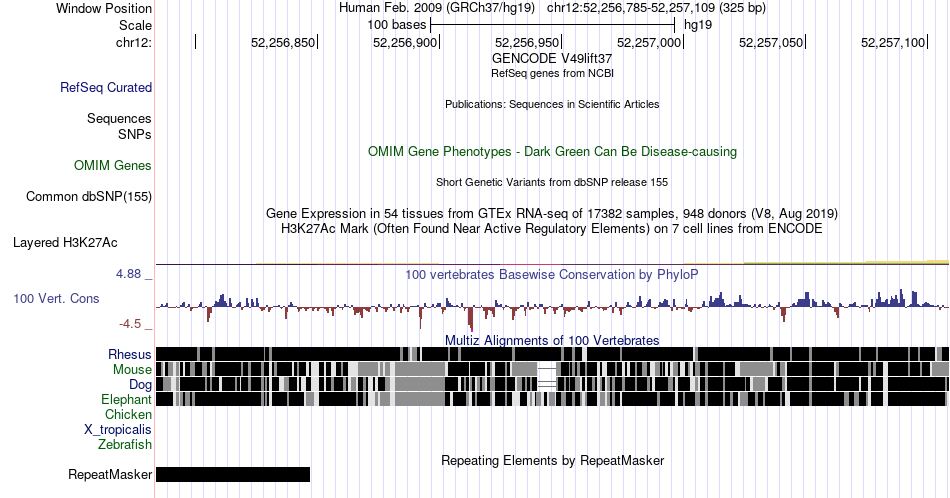Click the Rhesus alignment row
This screenshot has width=950, height=498.
tap(552, 354)
